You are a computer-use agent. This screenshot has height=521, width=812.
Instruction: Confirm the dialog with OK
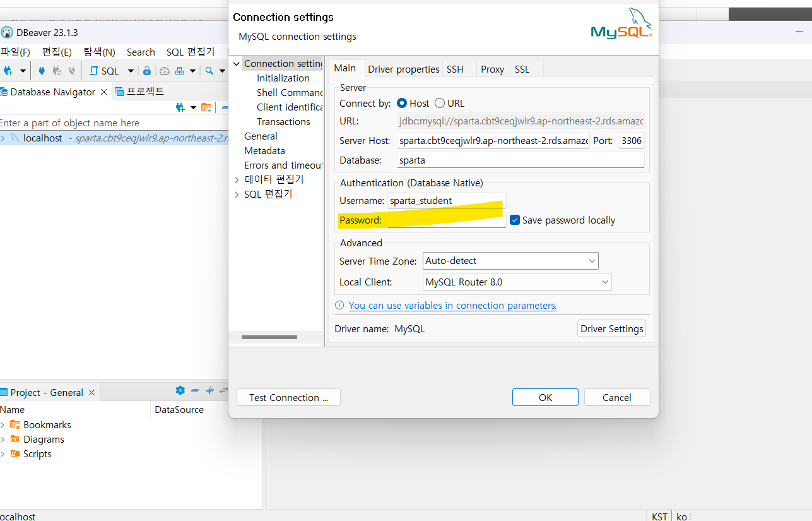point(545,397)
